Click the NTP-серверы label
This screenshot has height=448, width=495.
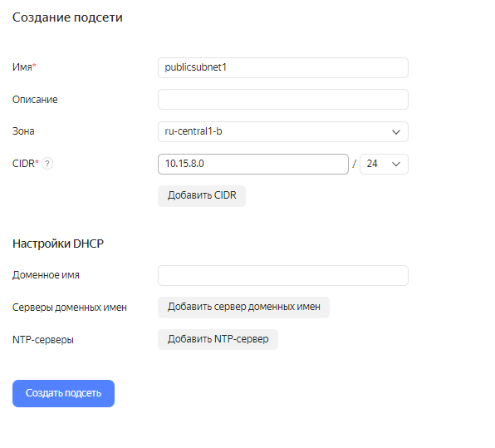coord(43,340)
